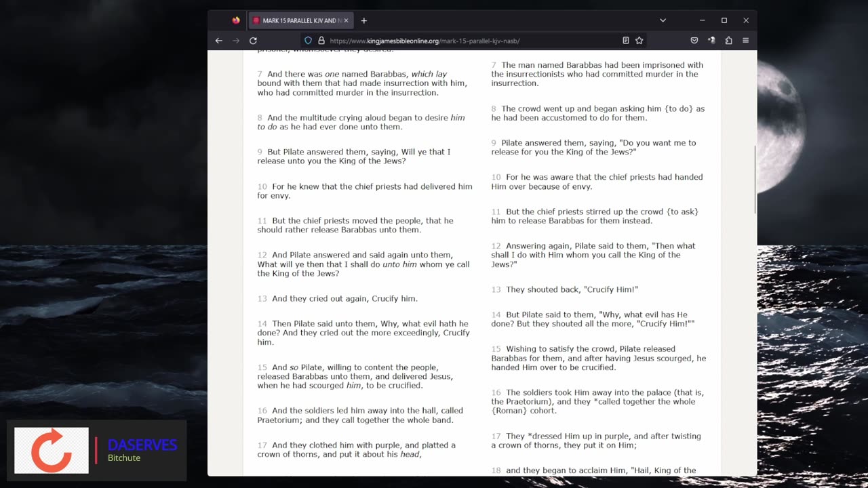Click the DASERVES channel name
The width and height of the screenshot is (868, 488).
pos(142,445)
